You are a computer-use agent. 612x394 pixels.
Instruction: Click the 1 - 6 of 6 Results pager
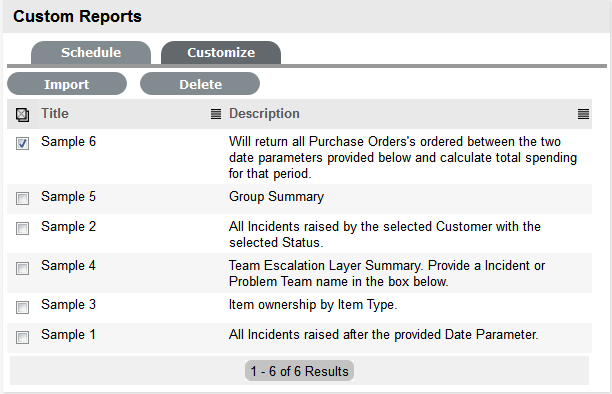299,371
